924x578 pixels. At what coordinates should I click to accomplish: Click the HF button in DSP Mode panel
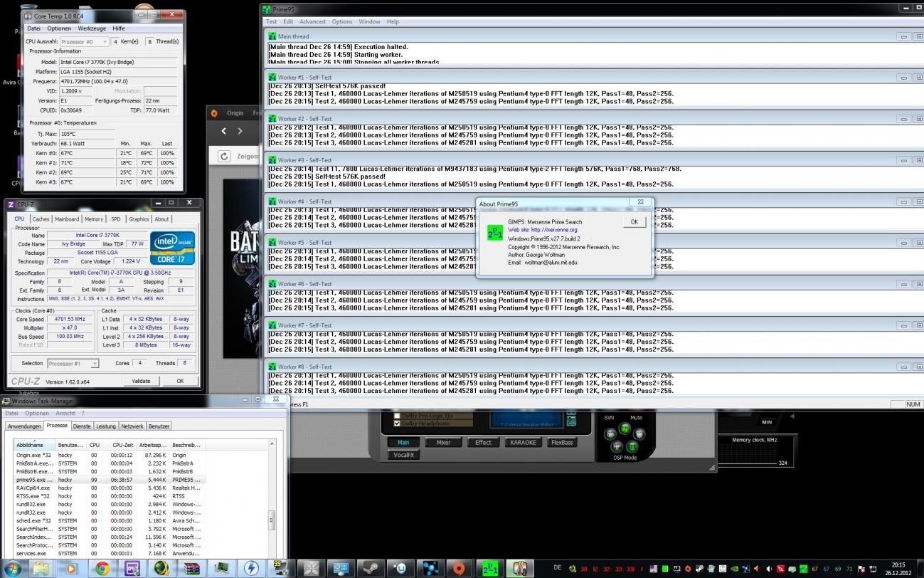pyautogui.click(x=617, y=446)
